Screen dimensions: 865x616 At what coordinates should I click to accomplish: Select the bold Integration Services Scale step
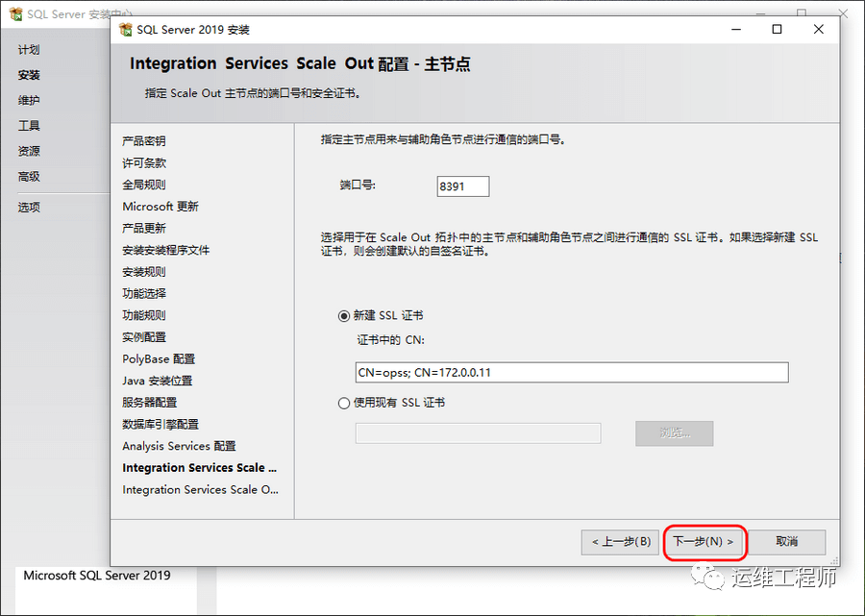tap(200, 468)
